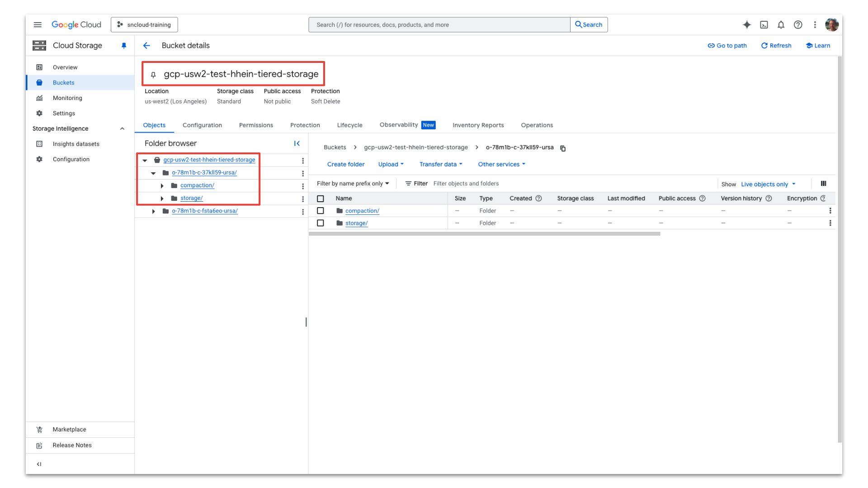The width and height of the screenshot is (868, 488).
Task: Open the Gemini assistant sparkle icon
Action: pos(746,25)
